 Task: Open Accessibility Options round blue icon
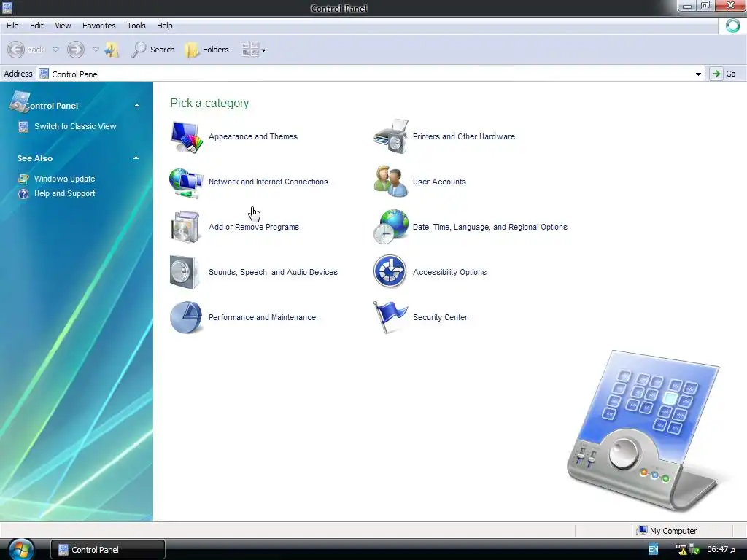[390, 271]
